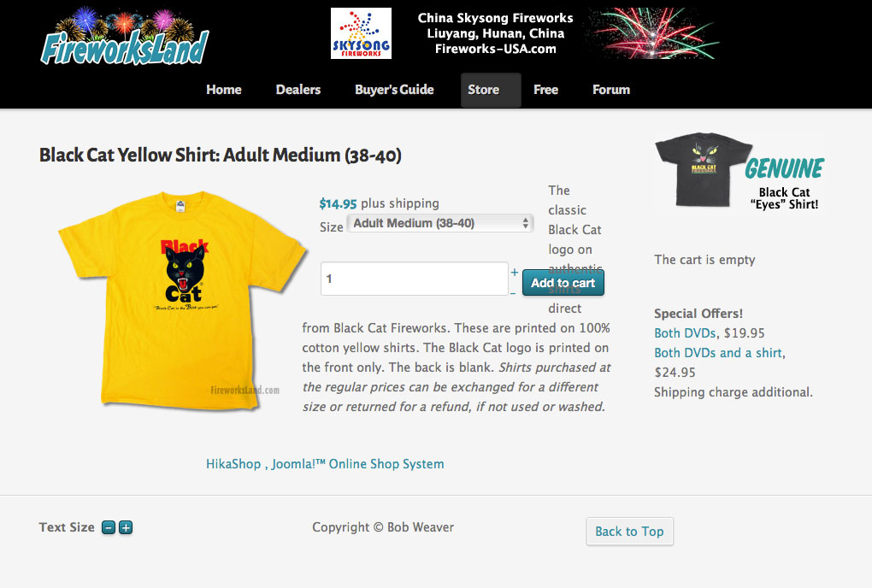Click the Skysong Fireworks logo banner
Image resolution: width=872 pixels, height=588 pixels.
(x=525, y=33)
